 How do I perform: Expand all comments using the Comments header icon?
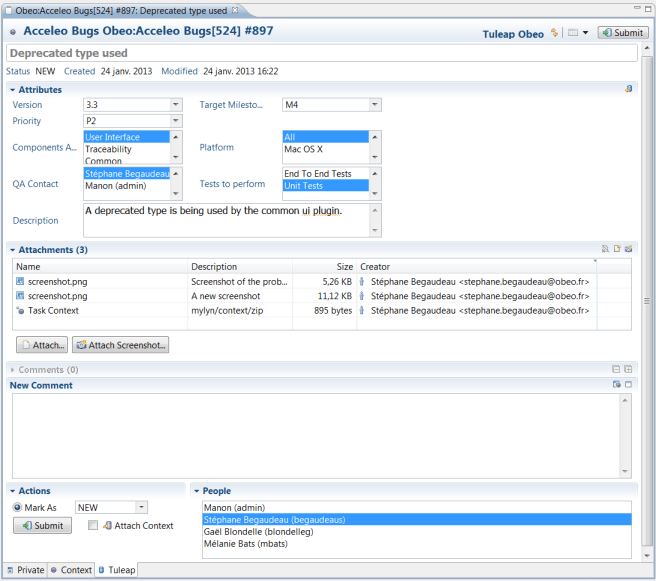point(628,369)
